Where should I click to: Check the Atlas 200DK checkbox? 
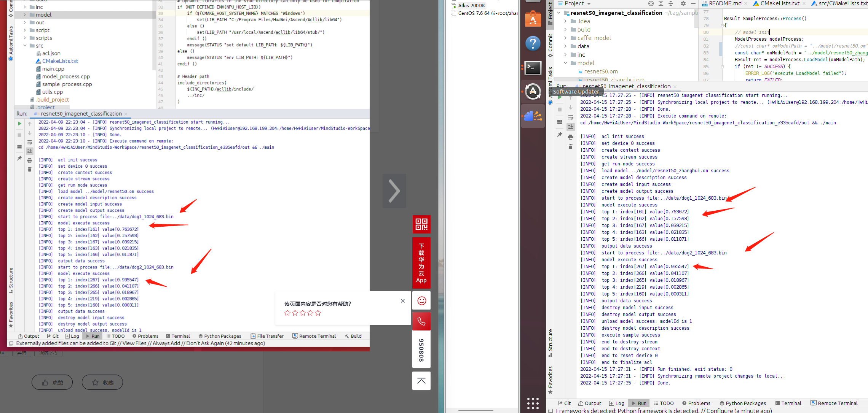pyautogui.click(x=453, y=6)
